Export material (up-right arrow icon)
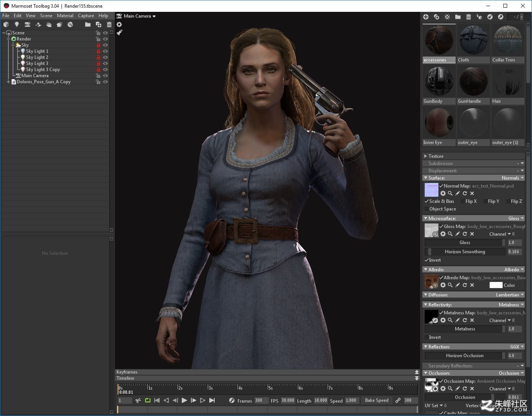532x416 pixels. 501,17
